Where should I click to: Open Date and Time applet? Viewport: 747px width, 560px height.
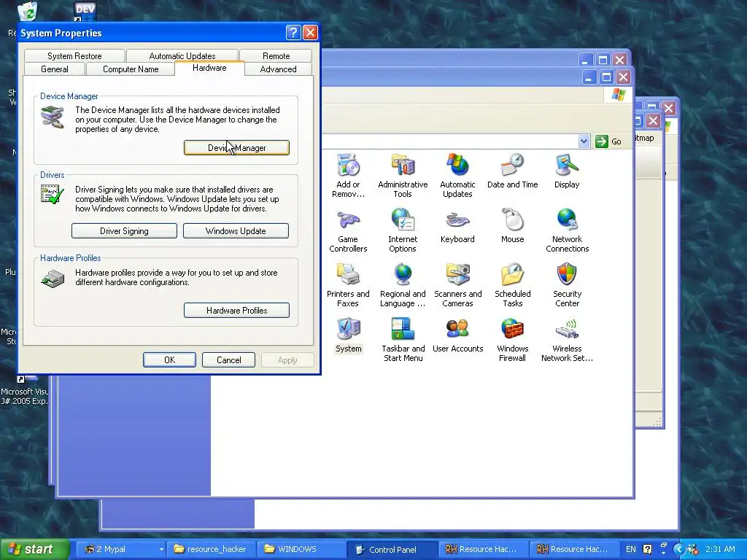pyautogui.click(x=513, y=171)
